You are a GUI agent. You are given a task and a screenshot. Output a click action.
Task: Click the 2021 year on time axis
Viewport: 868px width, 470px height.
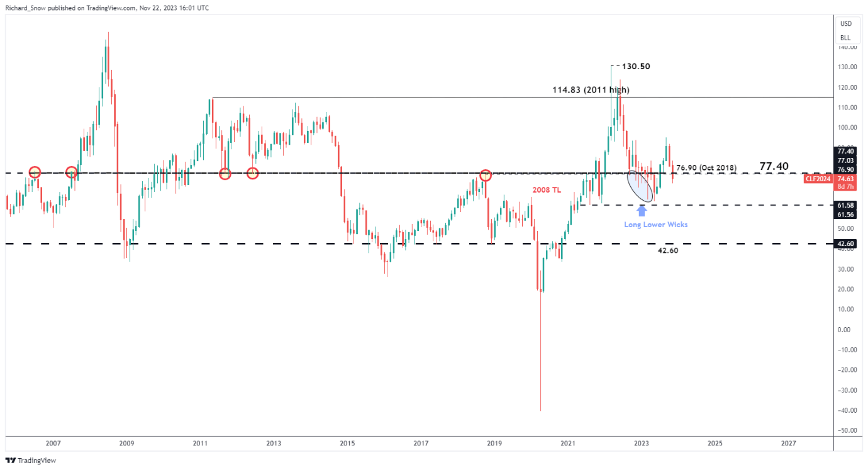[568, 444]
